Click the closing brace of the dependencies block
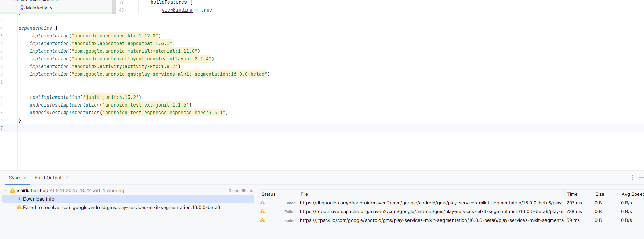644x239 pixels. click(x=20, y=120)
